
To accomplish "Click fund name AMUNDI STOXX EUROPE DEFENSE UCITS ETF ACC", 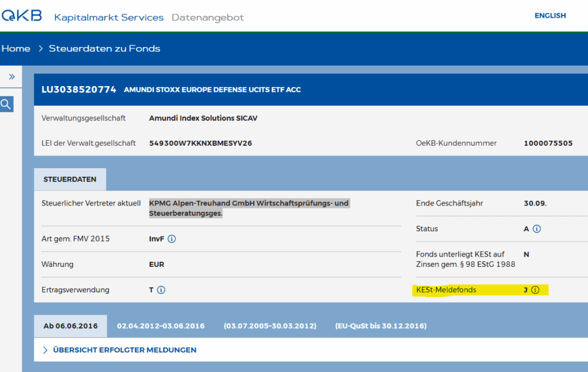I will [x=212, y=90].
